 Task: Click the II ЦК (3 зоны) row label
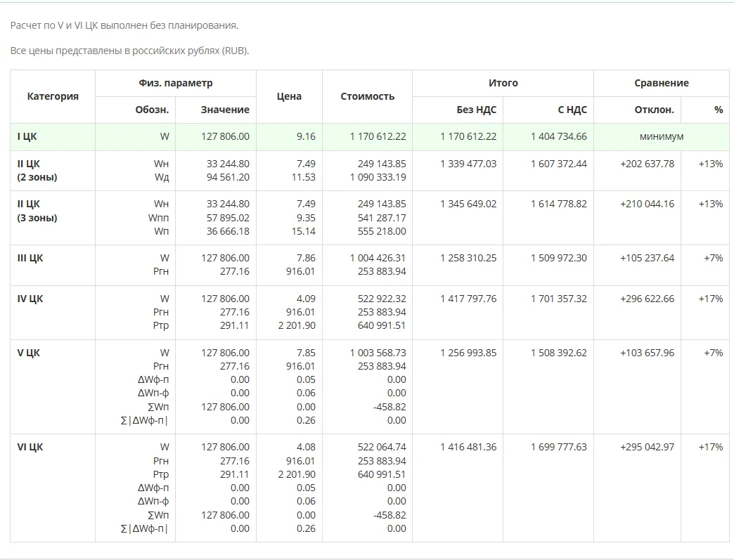click(x=37, y=211)
